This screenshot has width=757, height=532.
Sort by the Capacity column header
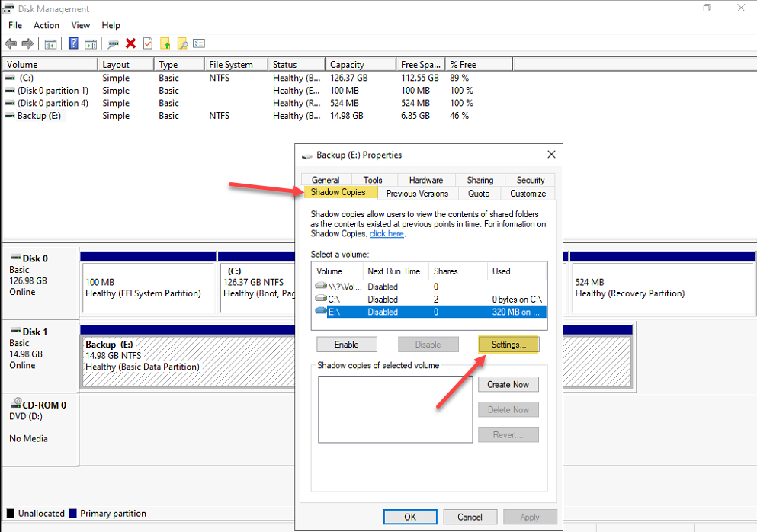tap(360, 64)
